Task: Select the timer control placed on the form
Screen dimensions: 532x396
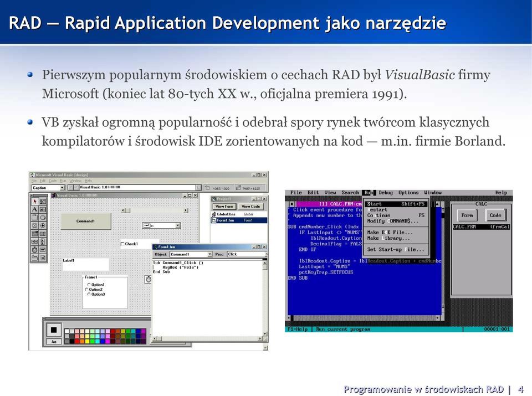Action: 149,279
